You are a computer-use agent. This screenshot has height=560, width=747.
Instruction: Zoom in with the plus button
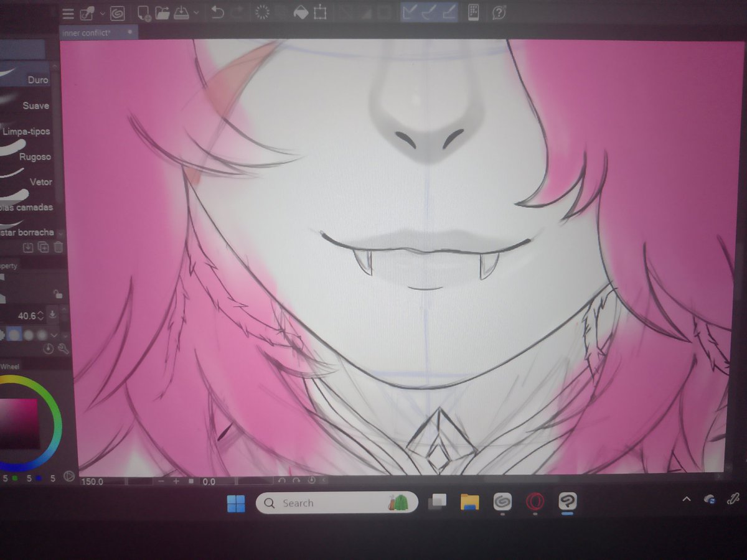point(176,482)
